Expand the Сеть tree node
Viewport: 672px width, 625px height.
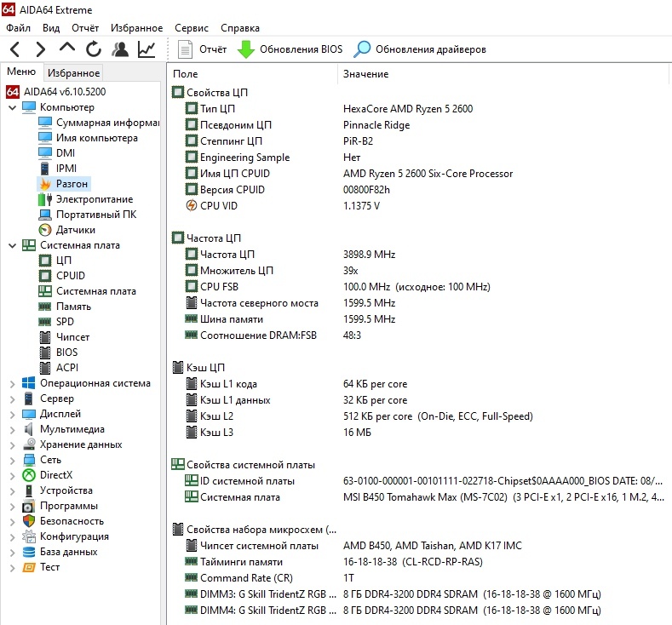[x=13, y=461]
